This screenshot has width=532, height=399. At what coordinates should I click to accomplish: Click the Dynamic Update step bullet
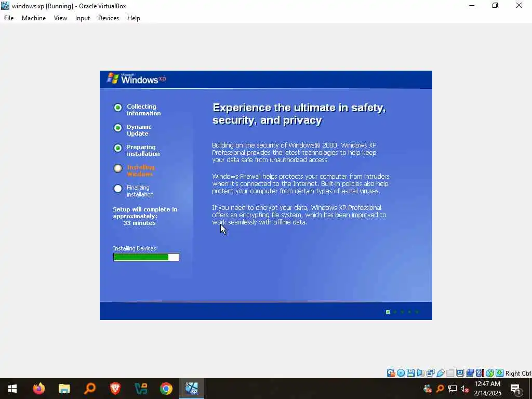(118, 128)
